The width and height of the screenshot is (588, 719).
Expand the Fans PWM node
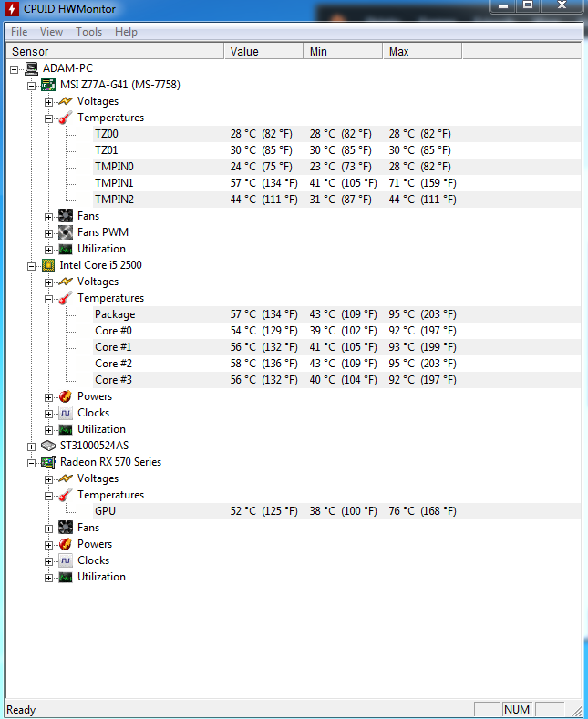click(48, 233)
